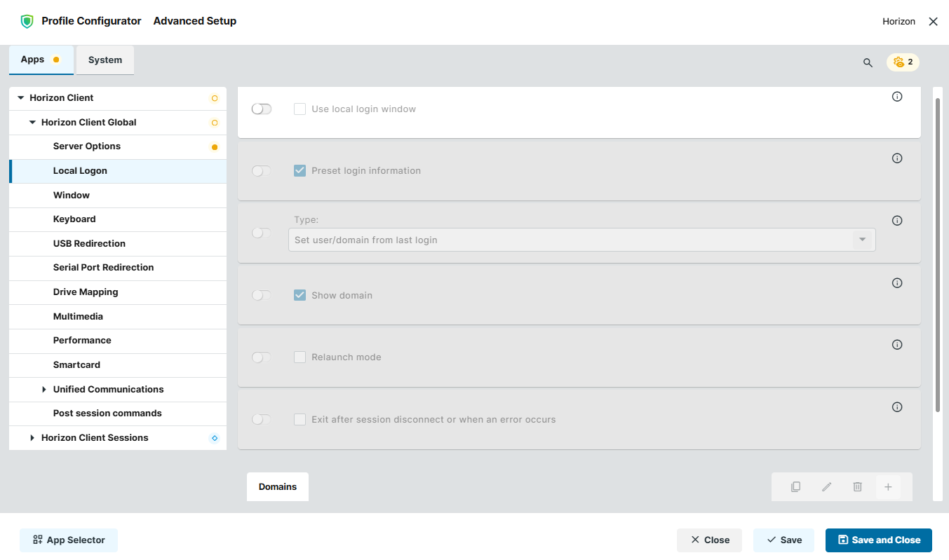This screenshot has height=560, width=949.
Task: Click the Horizon profile name in the header
Action: pyautogui.click(x=898, y=22)
